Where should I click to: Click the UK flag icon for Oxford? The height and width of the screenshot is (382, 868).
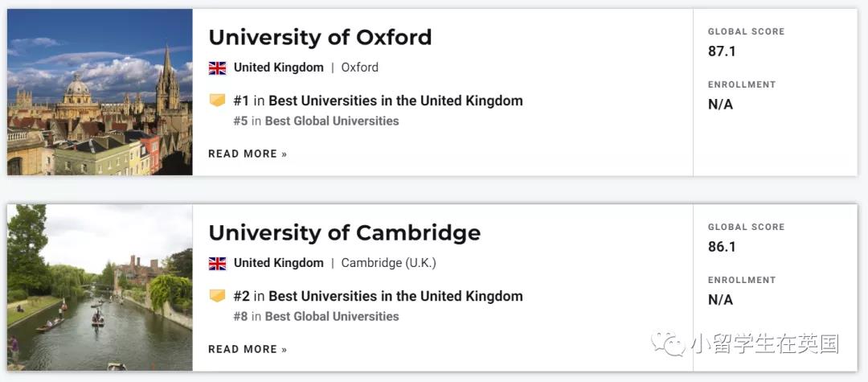pyautogui.click(x=217, y=68)
